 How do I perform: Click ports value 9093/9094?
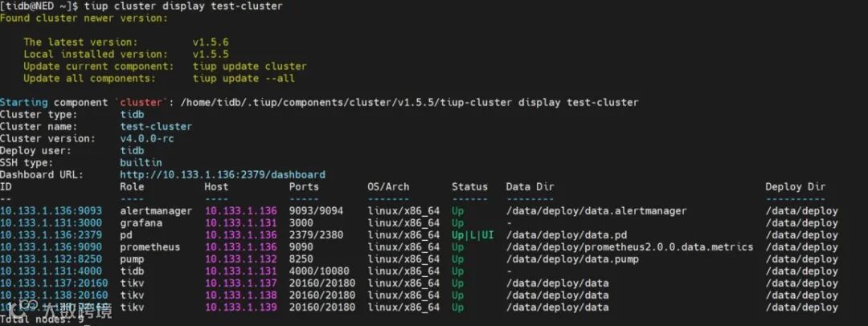(316, 211)
